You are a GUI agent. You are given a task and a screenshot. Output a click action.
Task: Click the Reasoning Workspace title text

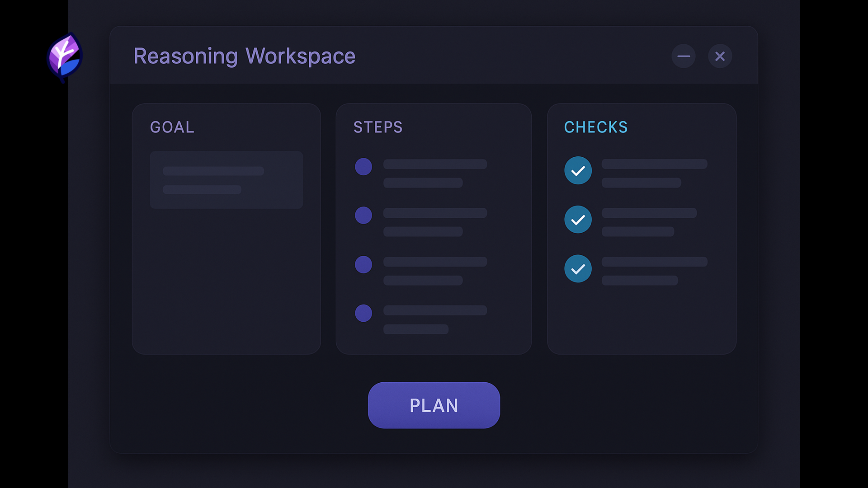coord(244,56)
